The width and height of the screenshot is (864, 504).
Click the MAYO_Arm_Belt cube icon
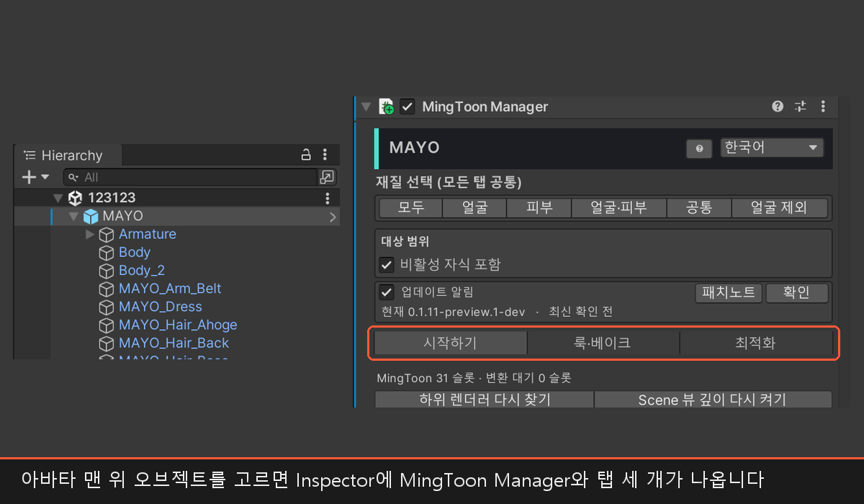tap(107, 289)
